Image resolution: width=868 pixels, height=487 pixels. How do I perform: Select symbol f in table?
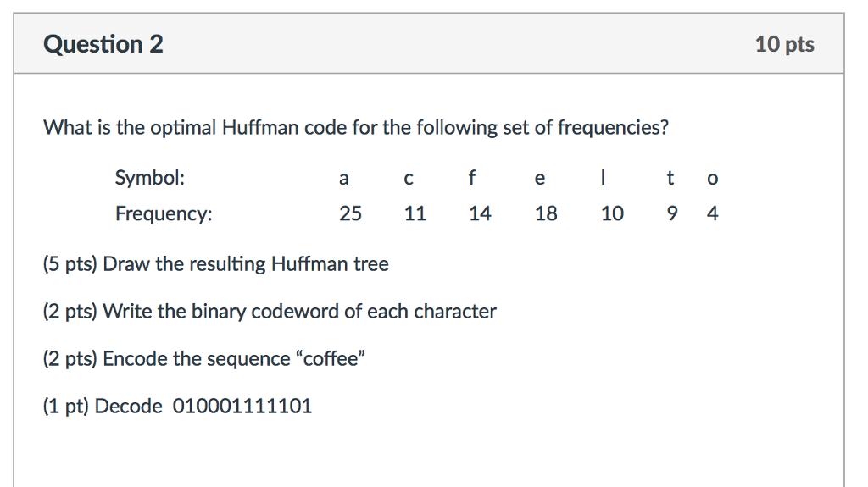click(471, 178)
